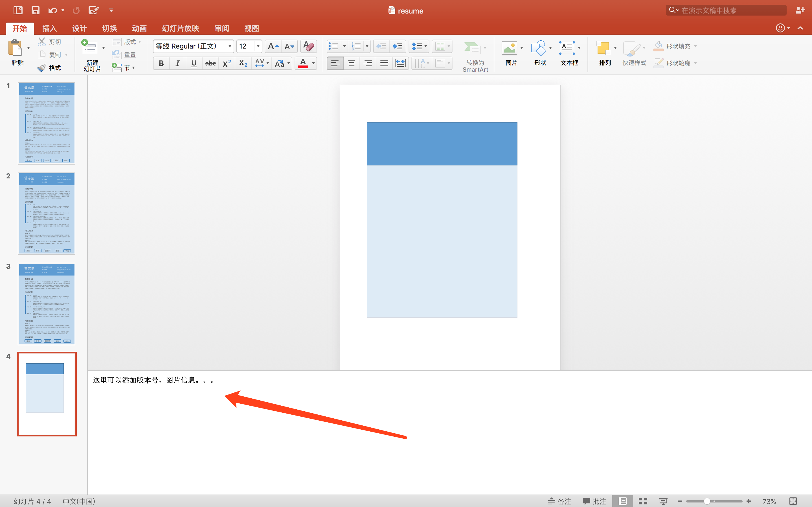Viewport: 812px width, 507px height.
Task: Adjust the zoom slider handle
Action: pyautogui.click(x=707, y=501)
